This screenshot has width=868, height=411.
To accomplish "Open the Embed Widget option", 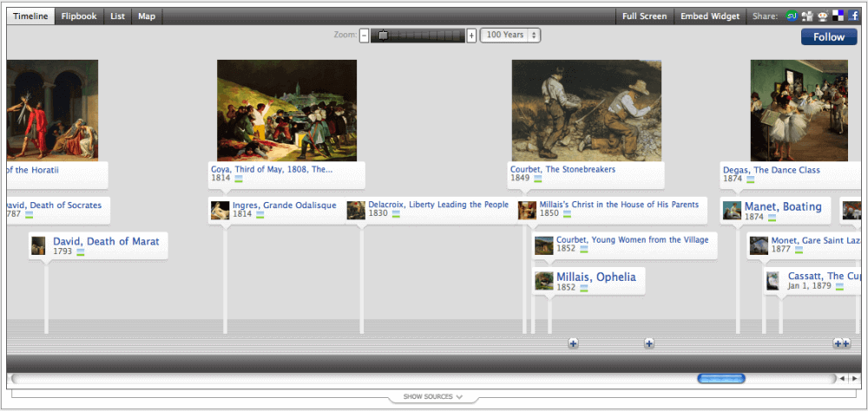I will point(710,16).
